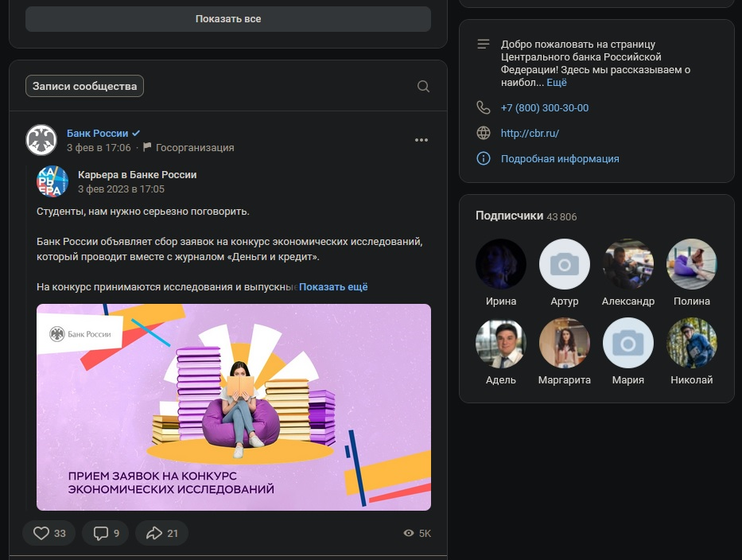Open the http://cbr.ru/ link

coord(530,133)
